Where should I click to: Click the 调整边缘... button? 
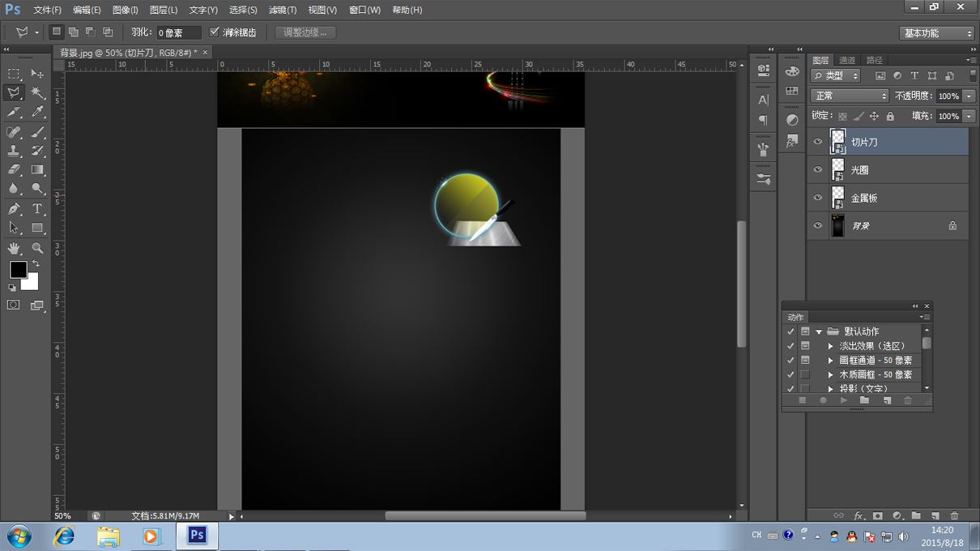point(305,32)
